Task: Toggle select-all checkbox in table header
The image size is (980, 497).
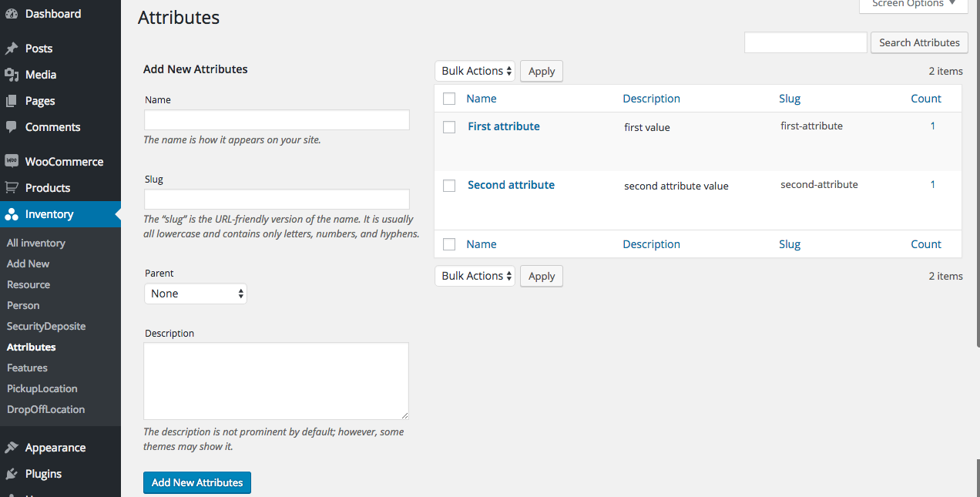Action: (x=449, y=99)
